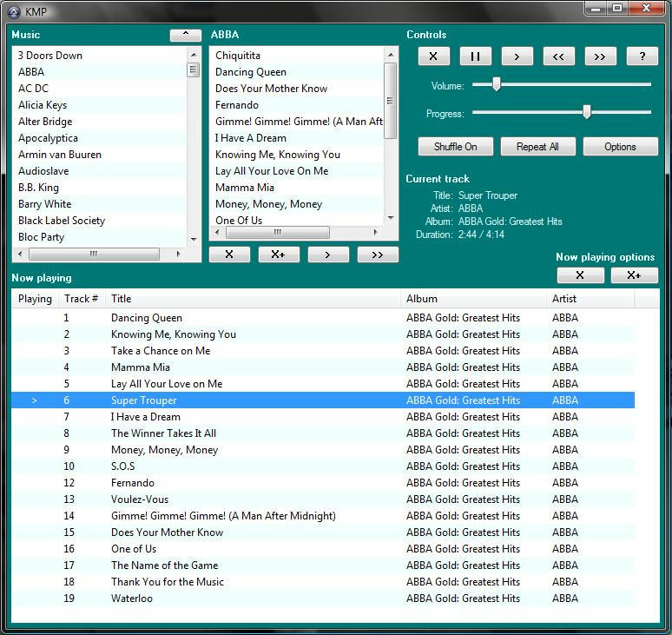Click the > button under ABBA song list
This screenshot has height=635, width=672.
point(328,255)
